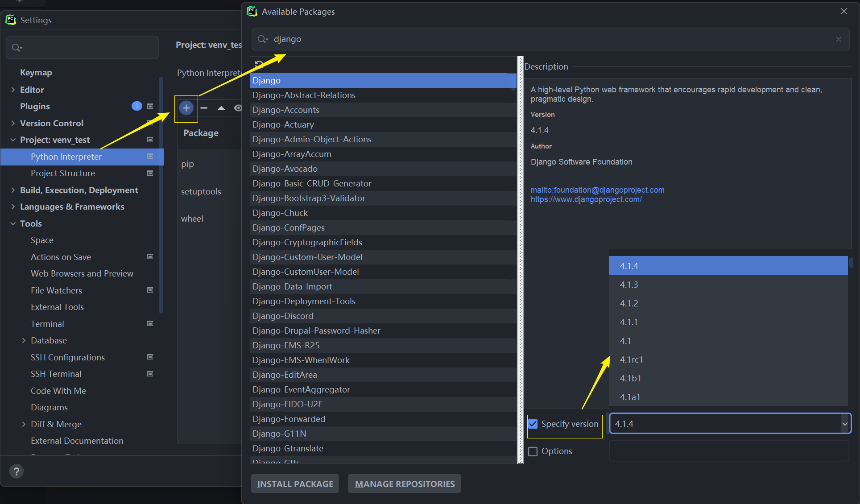
Task: Choose version 4.1rc1 in the version list
Action: click(x=728, y=359)
